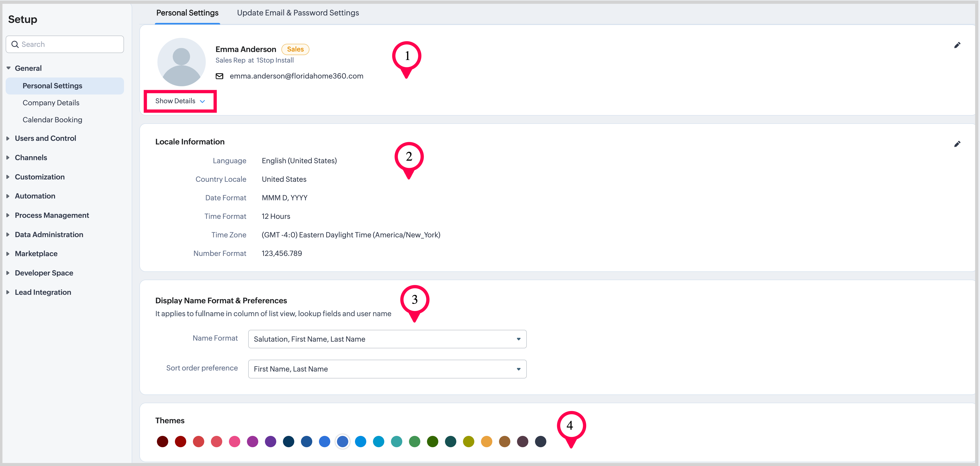Click the Locale Information edit pencil icon
980x466 pixels.
coord(957,144)
